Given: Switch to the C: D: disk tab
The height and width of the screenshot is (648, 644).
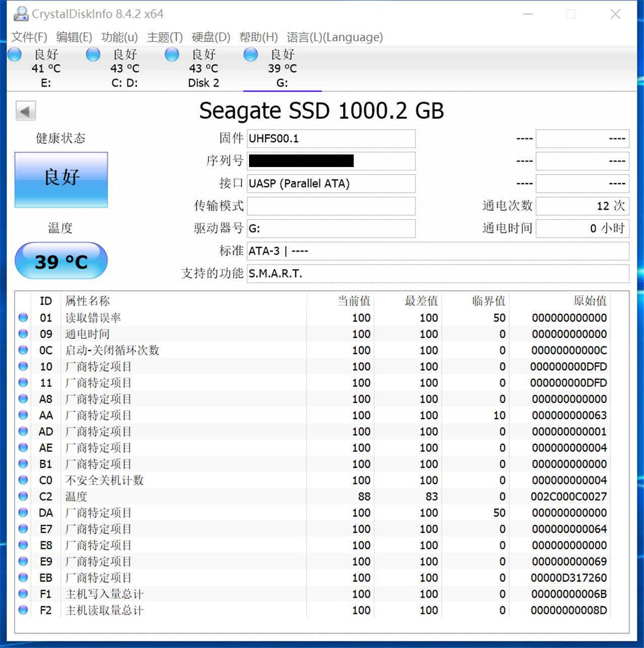Looking at the screenshot, I should [x=125, y=68].
